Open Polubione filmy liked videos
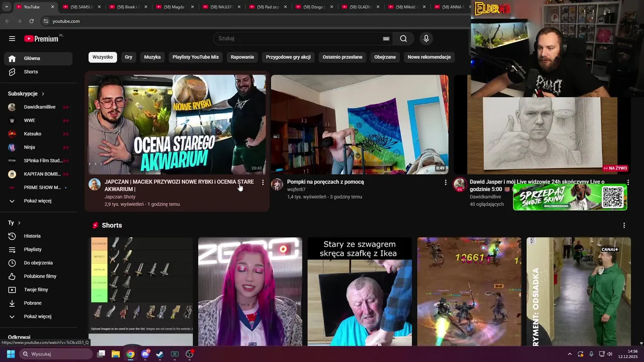644x362 pixels. [x=38, y=276]
